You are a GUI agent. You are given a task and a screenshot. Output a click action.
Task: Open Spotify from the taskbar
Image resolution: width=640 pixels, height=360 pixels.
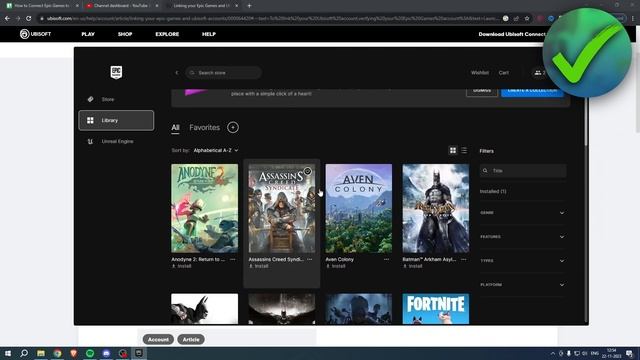click(x=90, y=353)
